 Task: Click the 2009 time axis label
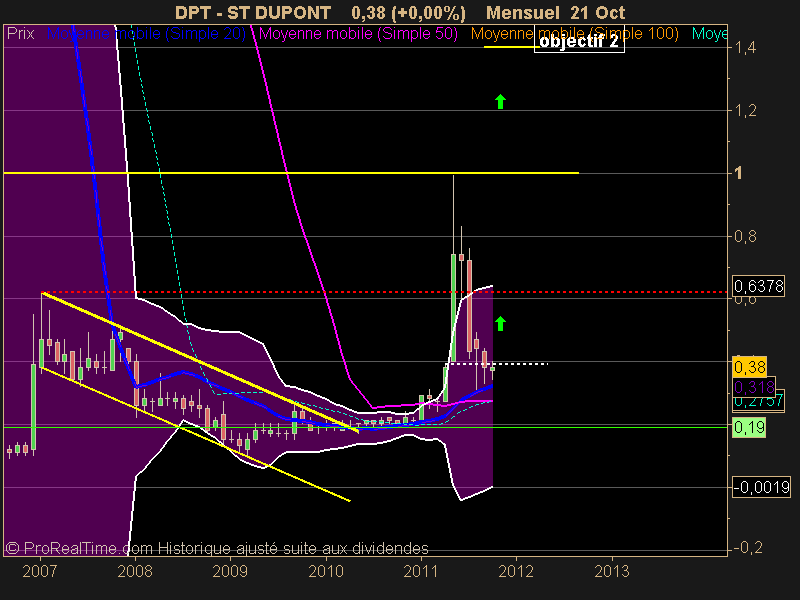230,571
